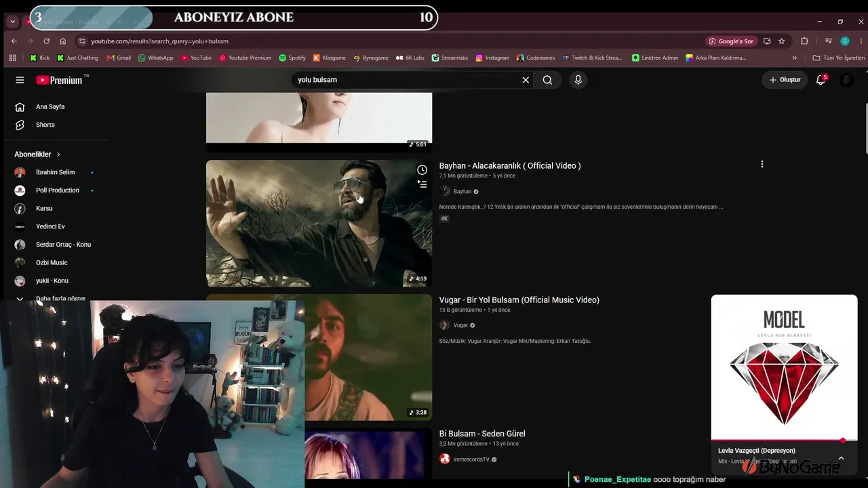Open the iremrecordsTV channel name link
Image resolution: width=868 pixels, height=488 pixels.
(x=471, y=460)
